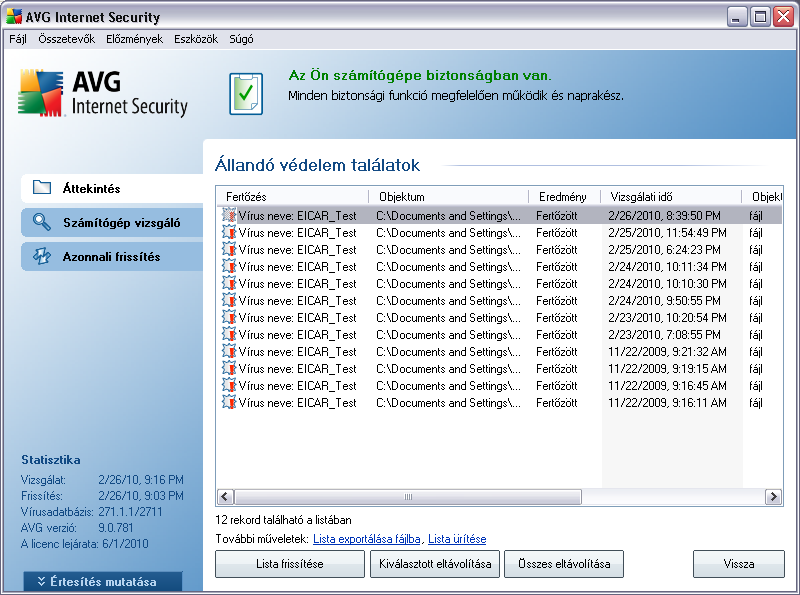Click the timestamp 2/23/2010, 7:08:55 PM
The height and width of the screenshot is (595, 800).
click(664, 335)
